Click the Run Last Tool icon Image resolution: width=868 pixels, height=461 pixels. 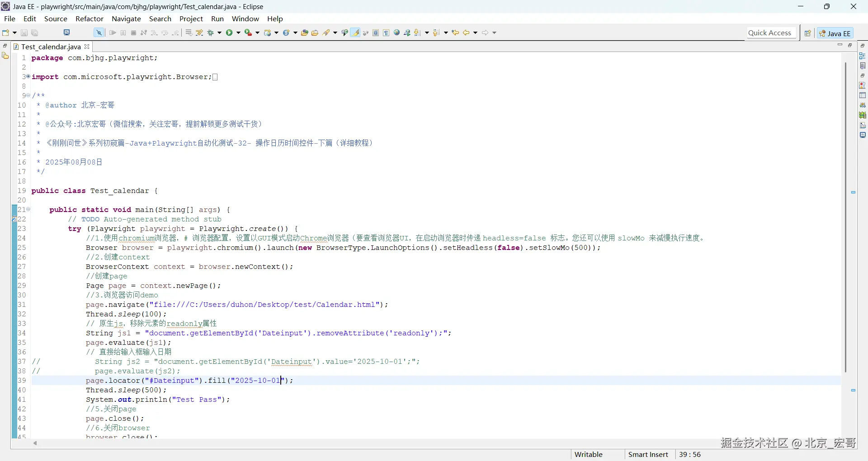(248, 33)
